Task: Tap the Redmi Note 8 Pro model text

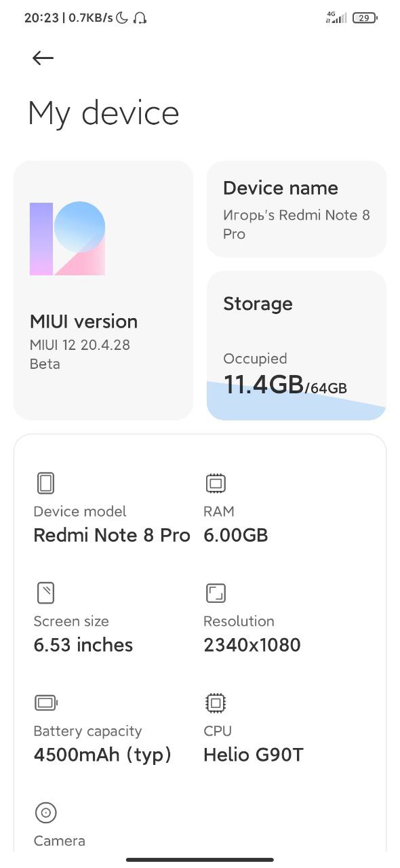Action: coord(112,535)
